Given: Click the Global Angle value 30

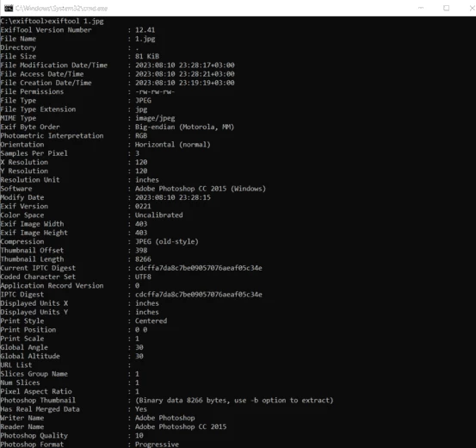Looking at the screenshot, I should pyautogui.click(x=139, y=347).
